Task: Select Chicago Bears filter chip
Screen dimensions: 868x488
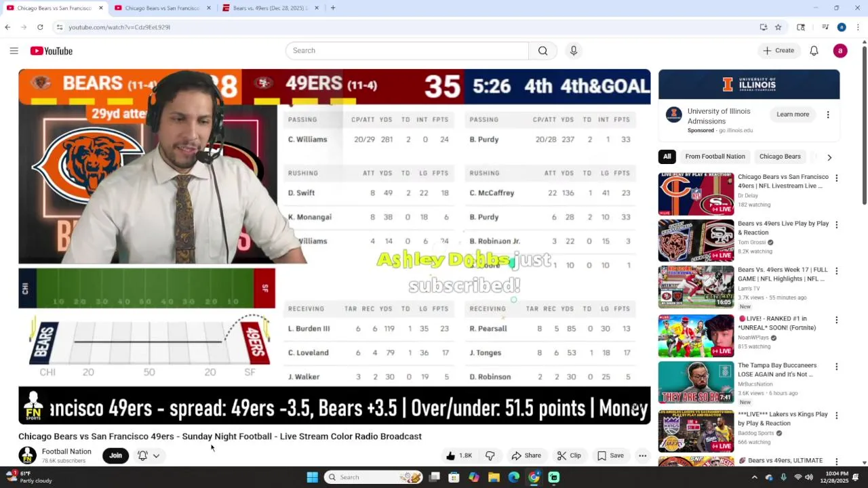Action: 780,157
